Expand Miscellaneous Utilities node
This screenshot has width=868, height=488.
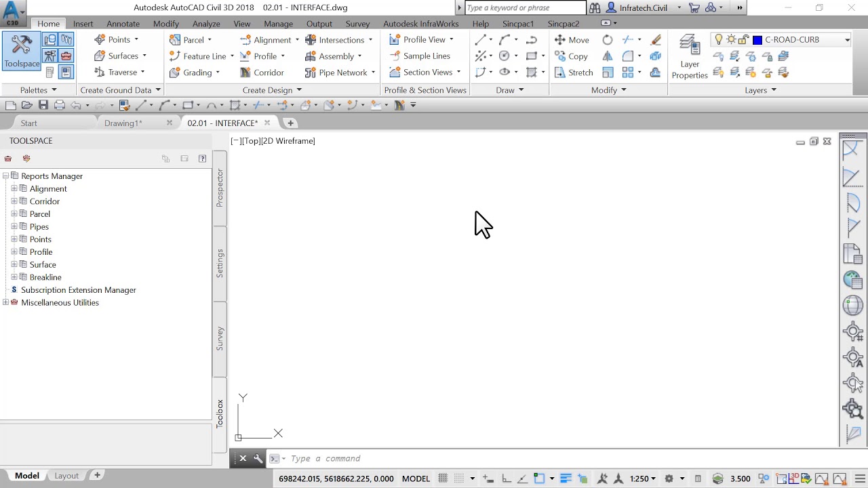pyautogui.click(x=5, y=302)
